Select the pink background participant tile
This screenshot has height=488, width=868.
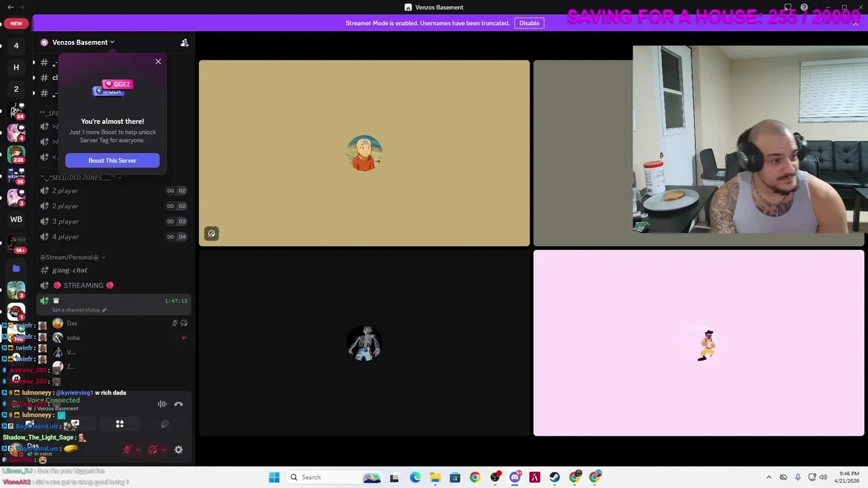point(698,343)
